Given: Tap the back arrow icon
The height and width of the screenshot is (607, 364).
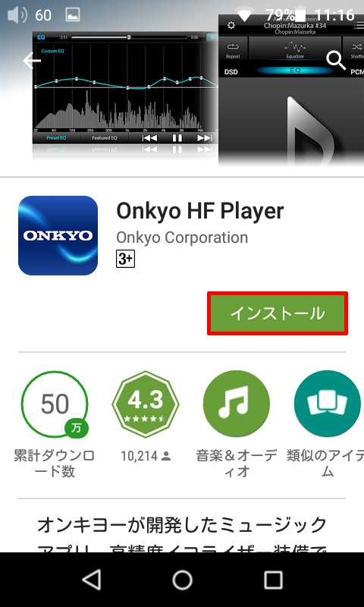Looking at the screenshot, I should (x=32, y=61).
